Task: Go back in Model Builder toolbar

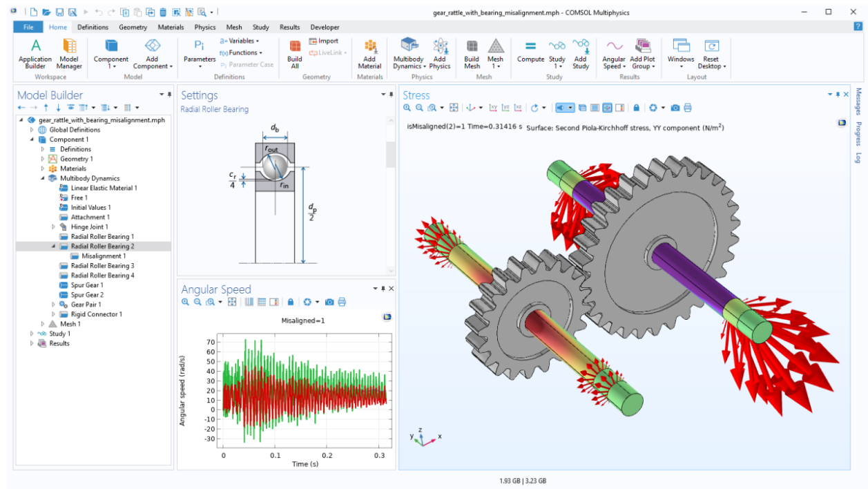Action: coord(21,108)
